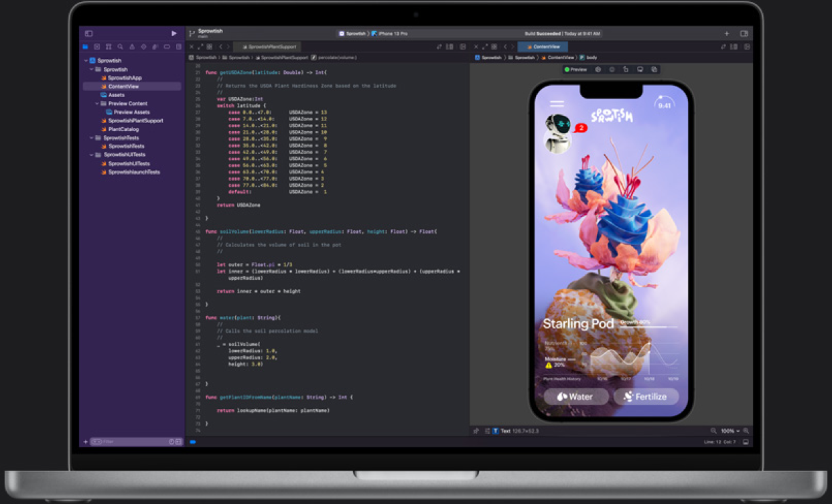The image size is (832, 504).
Task: Click the plus button in the top toolbar
Action: click(727, 33)
